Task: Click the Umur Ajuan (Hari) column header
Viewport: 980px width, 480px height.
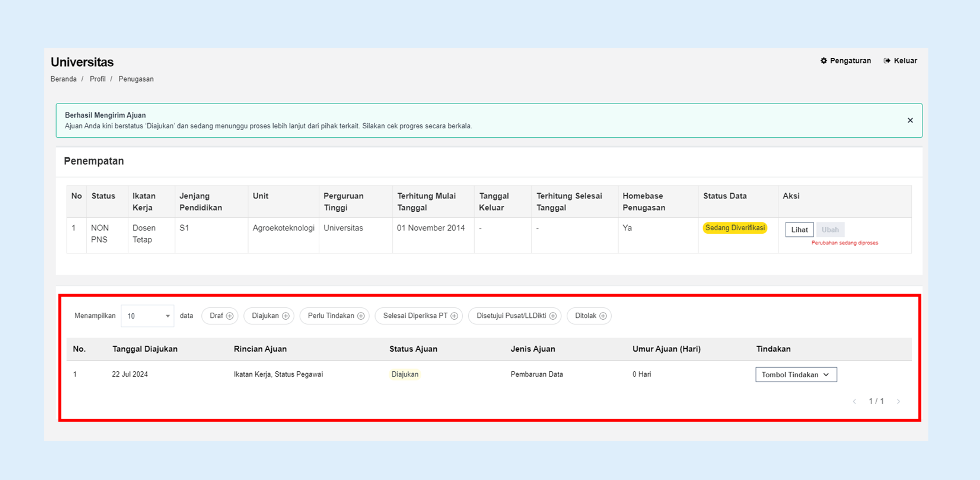Action: point(667,349)
